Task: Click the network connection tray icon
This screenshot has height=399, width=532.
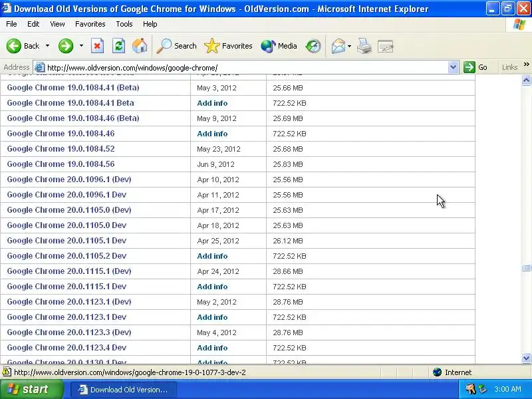Action: (483, 389)
